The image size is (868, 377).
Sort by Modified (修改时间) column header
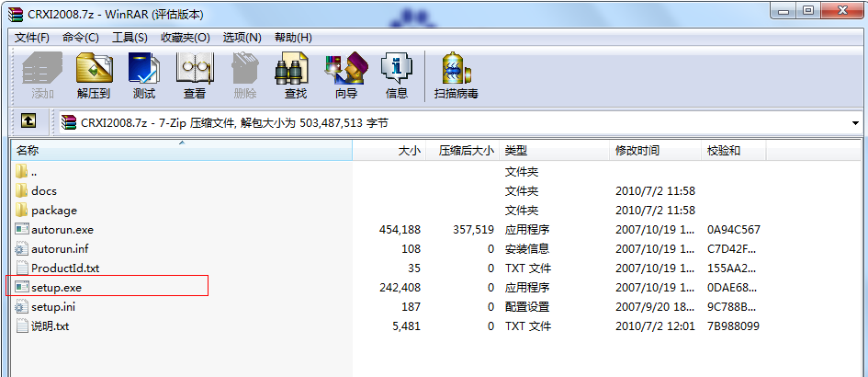pos(656,150)
